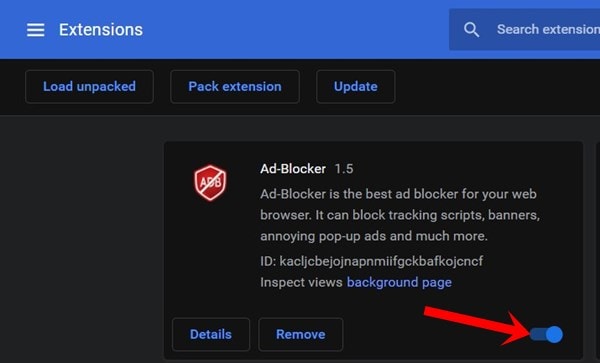
Task: Click the Ad-Blocker description paragraph
Action: coord(400,215)
